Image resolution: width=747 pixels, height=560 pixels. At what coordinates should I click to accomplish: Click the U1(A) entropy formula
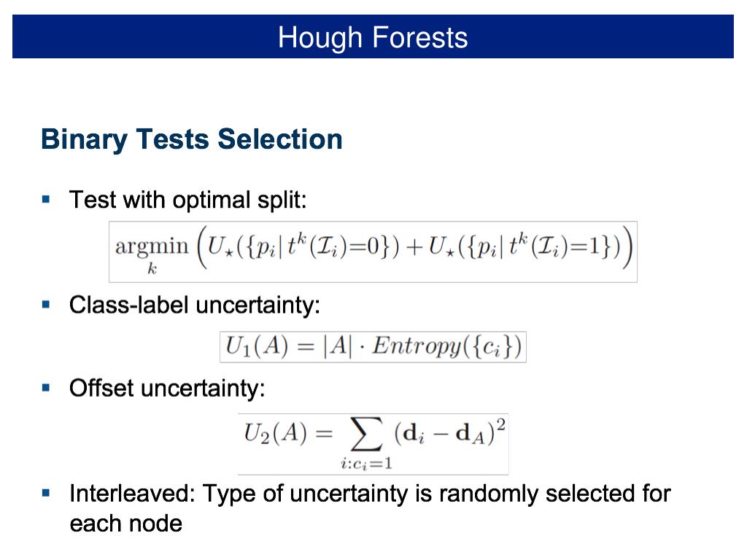[x=373, y=347]
